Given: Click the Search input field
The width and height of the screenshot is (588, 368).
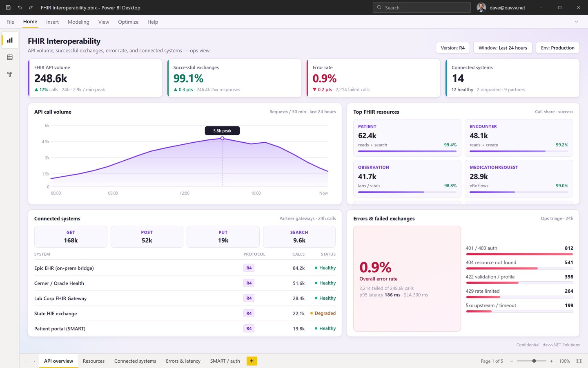Looking at the screenshot, I should [x=422, y=7].
